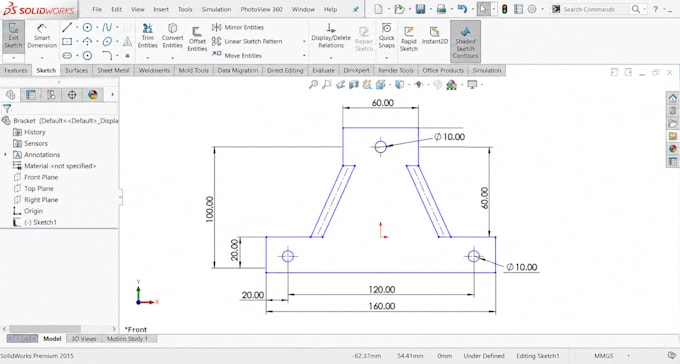The height and width of the screenshot is (364, 680).
Task: Open the PropertyManager tab
Action: pyautogui.click(x=31, y=95)
